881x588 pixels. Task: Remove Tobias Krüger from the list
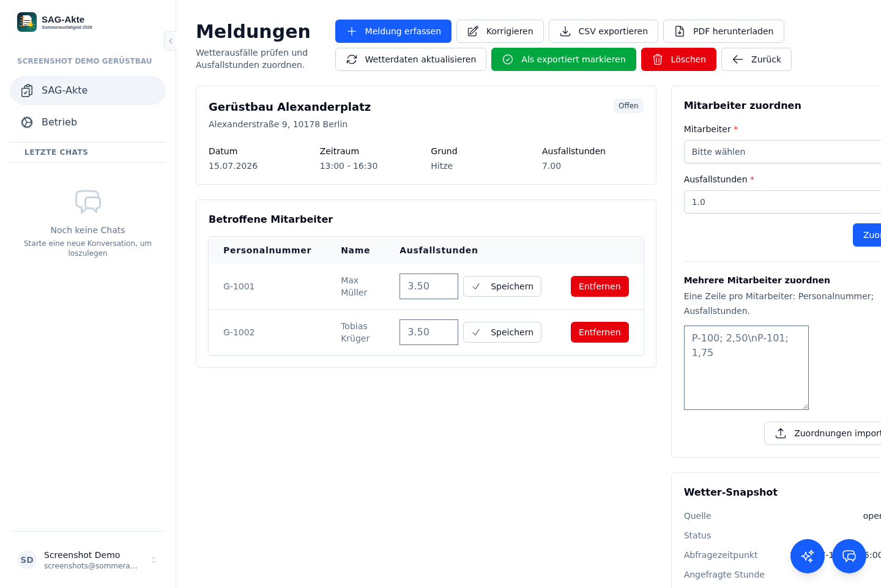point(600,332)
